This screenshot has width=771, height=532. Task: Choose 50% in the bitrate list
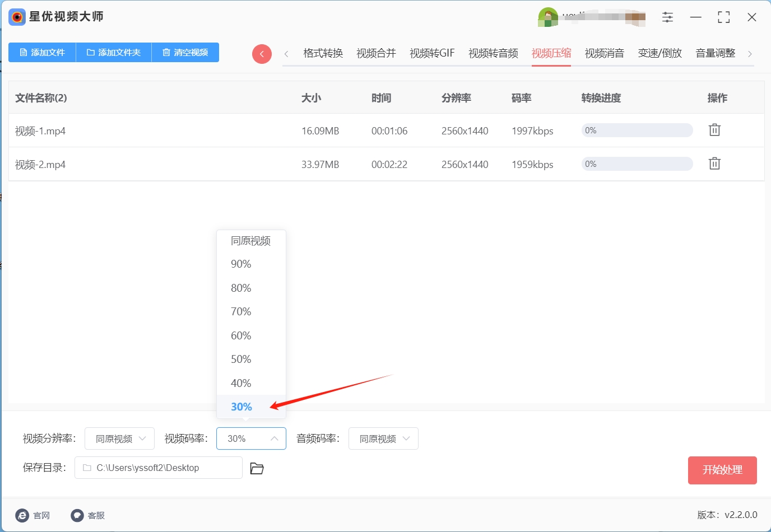251,359
